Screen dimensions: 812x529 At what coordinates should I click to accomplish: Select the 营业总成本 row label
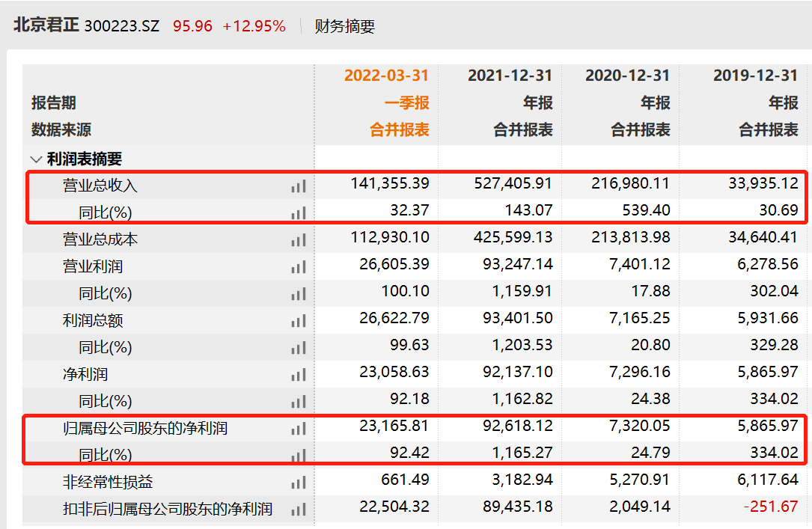point(100,239)
